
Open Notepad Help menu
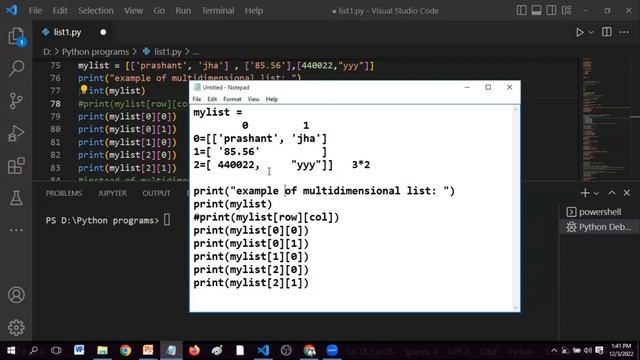pos(272,99)
